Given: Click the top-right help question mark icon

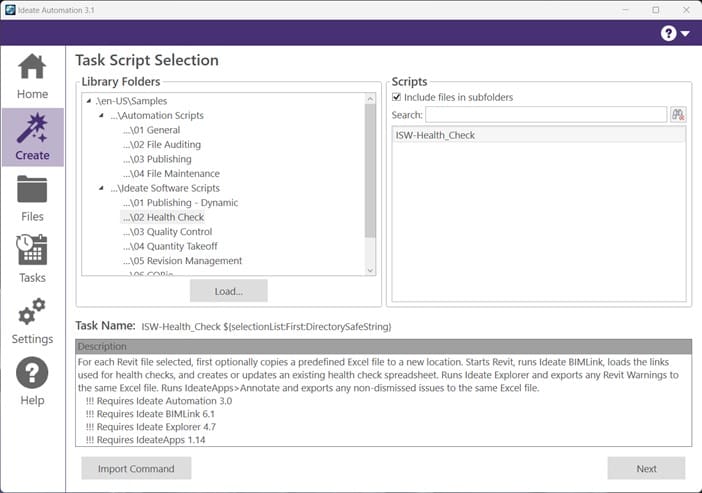Looking at the screenshot, I should pyautogui.click(x=669, y=33).
